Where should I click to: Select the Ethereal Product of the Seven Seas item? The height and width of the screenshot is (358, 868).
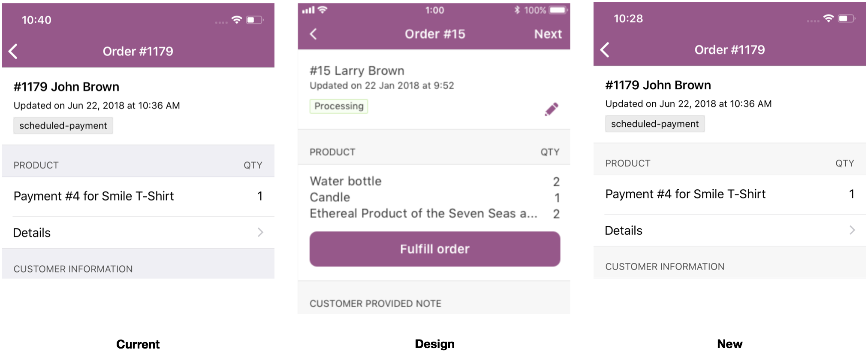click(423, 213)
